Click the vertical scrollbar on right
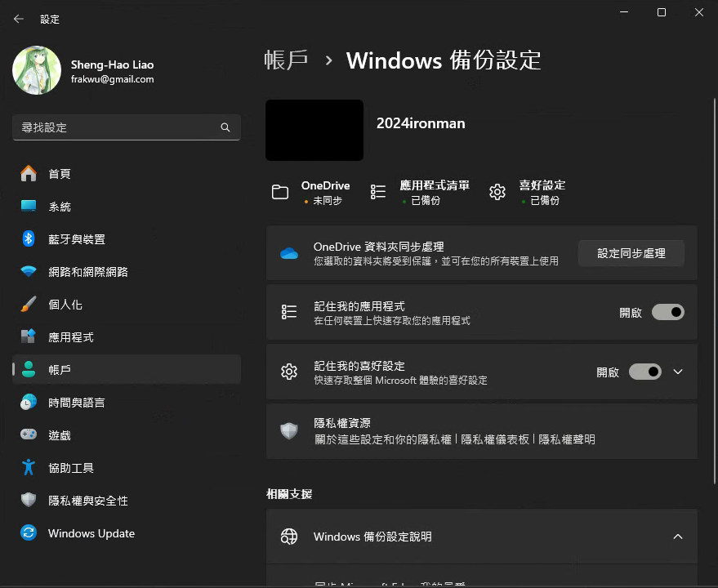The image size is (718, 588). click(715, 291)
